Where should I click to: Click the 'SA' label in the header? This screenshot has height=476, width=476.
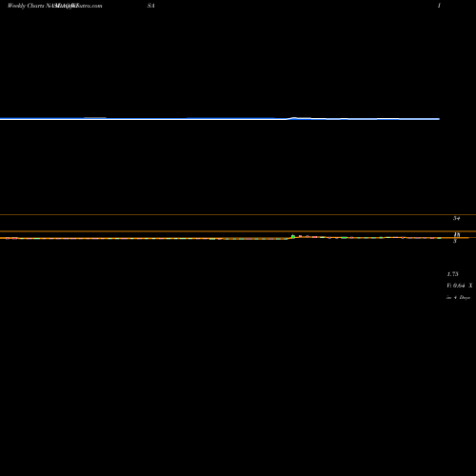pos(151,6)
